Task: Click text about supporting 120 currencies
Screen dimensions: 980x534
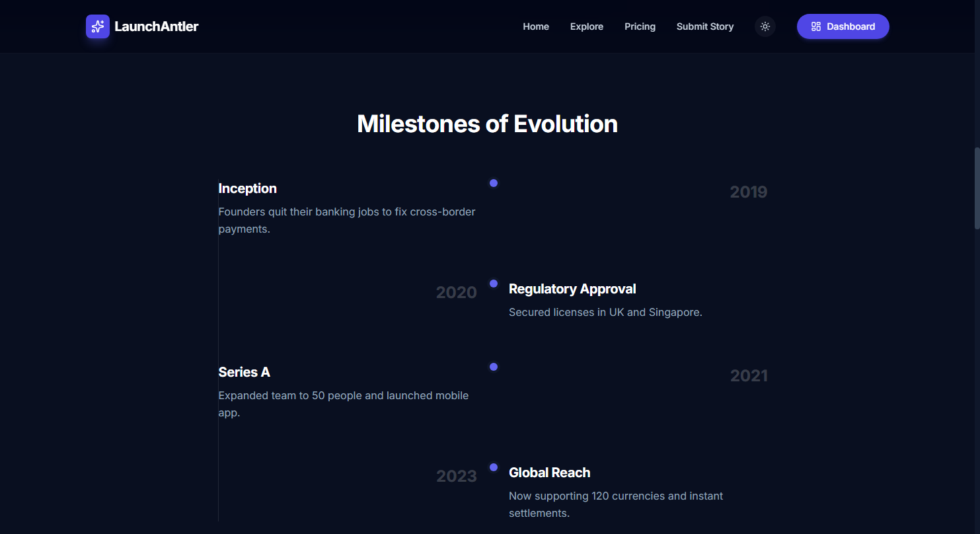Action: [616, 504]
